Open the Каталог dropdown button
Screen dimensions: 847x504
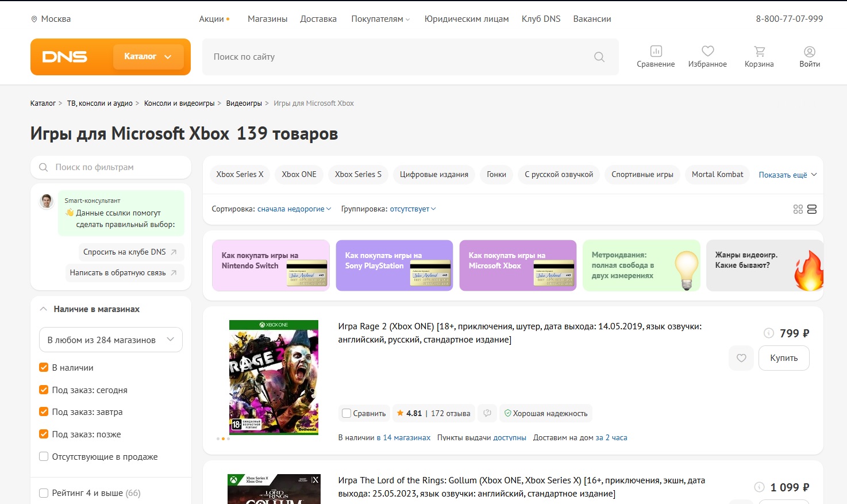tap(148, 56)
